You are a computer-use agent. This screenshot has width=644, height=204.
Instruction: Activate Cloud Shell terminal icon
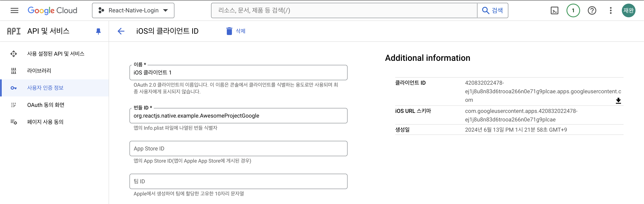[x=555, y=10]
